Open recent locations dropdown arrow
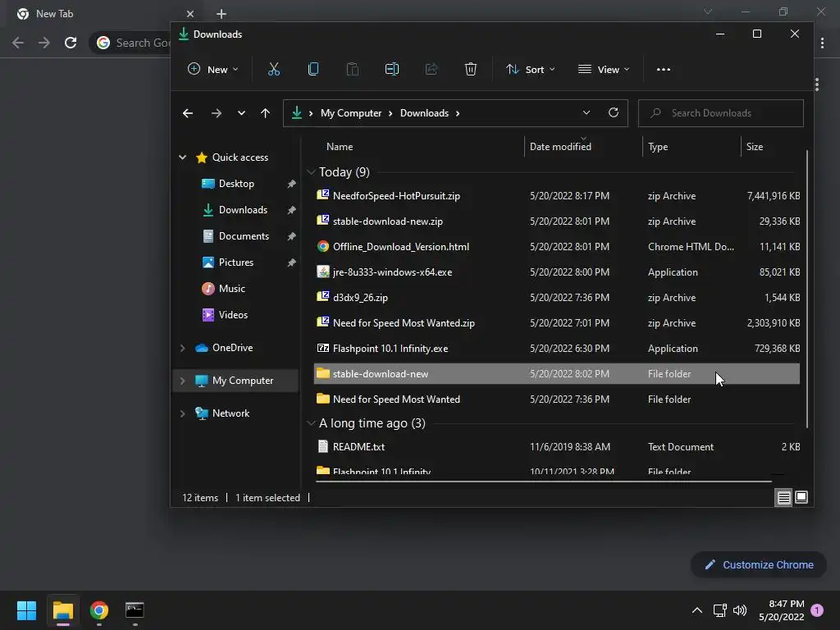 pos(242,113)
